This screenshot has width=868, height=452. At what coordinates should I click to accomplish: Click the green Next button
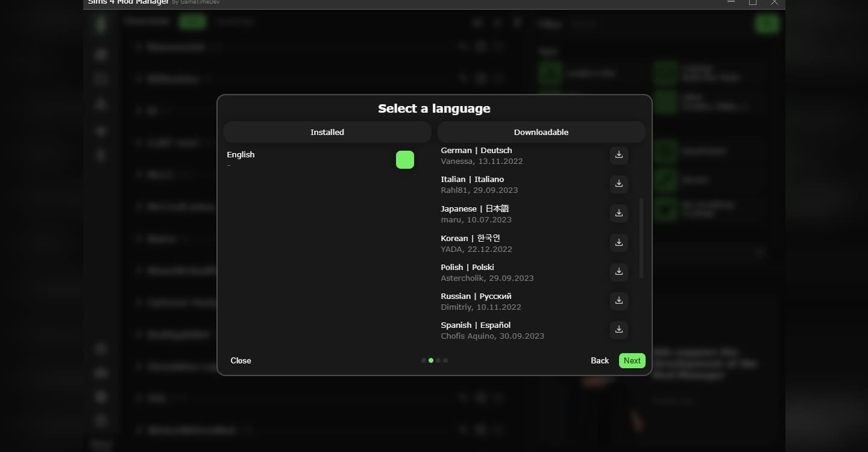coord(632,360)
